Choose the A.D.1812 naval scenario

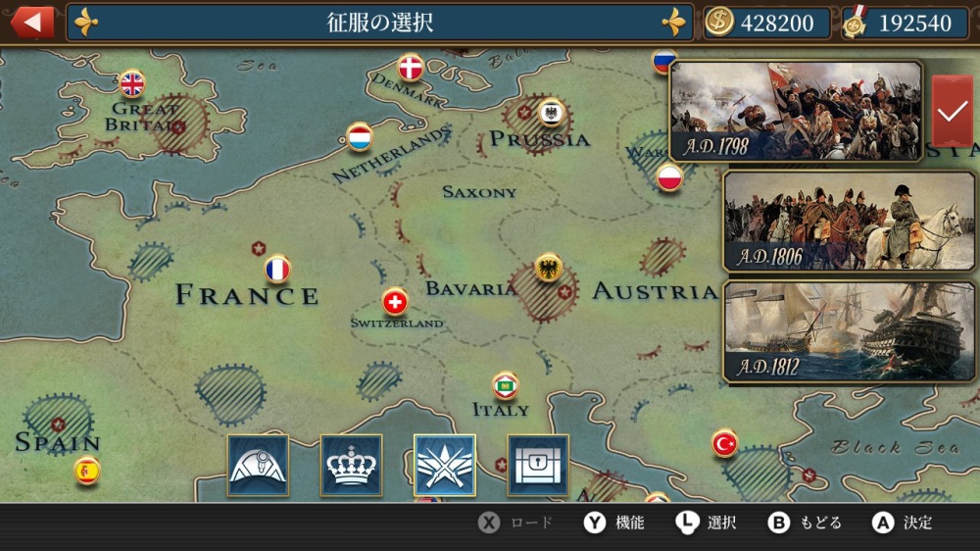coord(849,331)
